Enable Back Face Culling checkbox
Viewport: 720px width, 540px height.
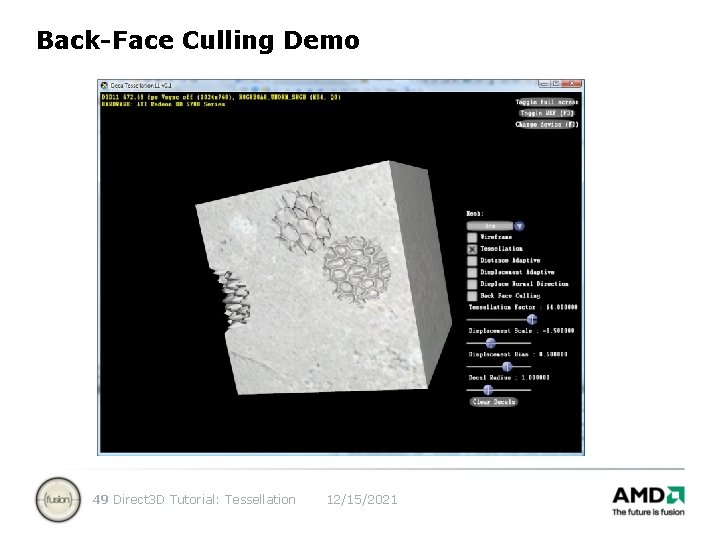pyautogui.click(x=472, y=296)
